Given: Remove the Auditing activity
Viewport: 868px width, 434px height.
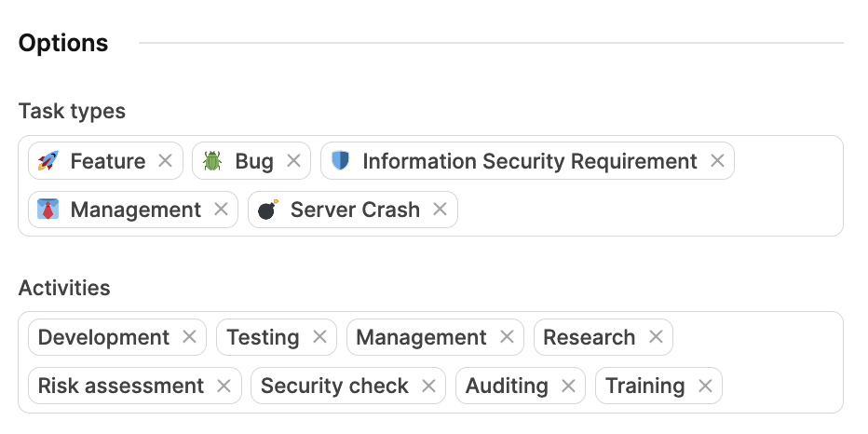Looking at the screenshot, I should click(x=568, y=386).
